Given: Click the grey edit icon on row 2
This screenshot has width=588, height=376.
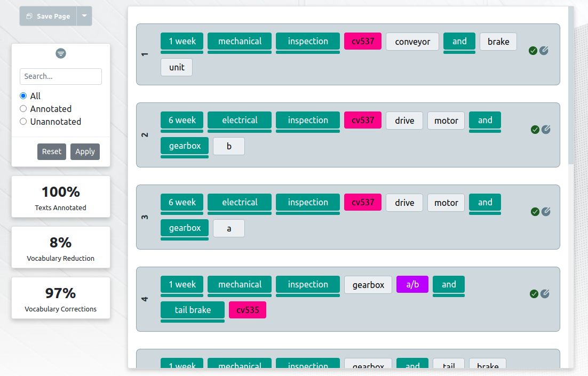Looking at the screenshot, I should point(546,130).
